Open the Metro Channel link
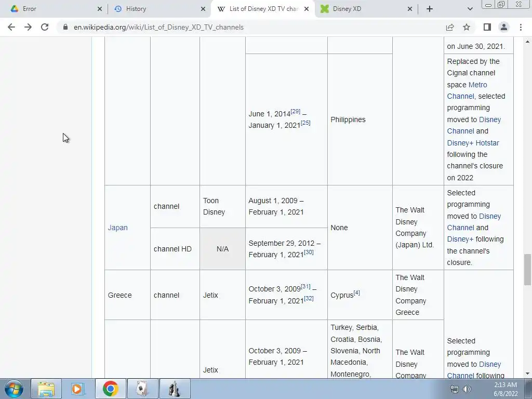The image size is (532, 399). coord(467,90)
